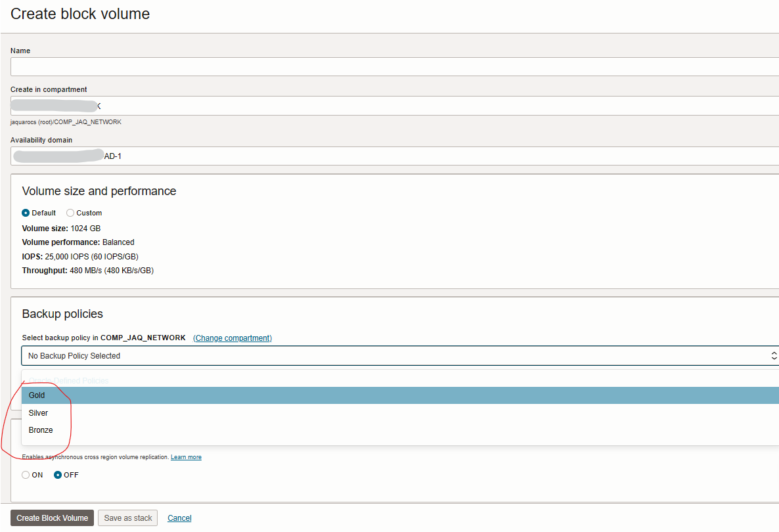The height and width of the screenshot is (532, 779).
Task: Choose No Backup Policy Selected option
Action: pos(72,355)
